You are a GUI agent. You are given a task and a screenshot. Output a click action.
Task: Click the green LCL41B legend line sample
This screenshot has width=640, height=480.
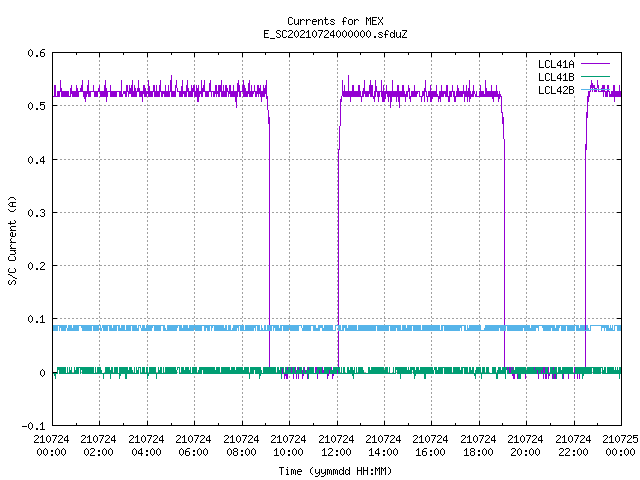595,77
